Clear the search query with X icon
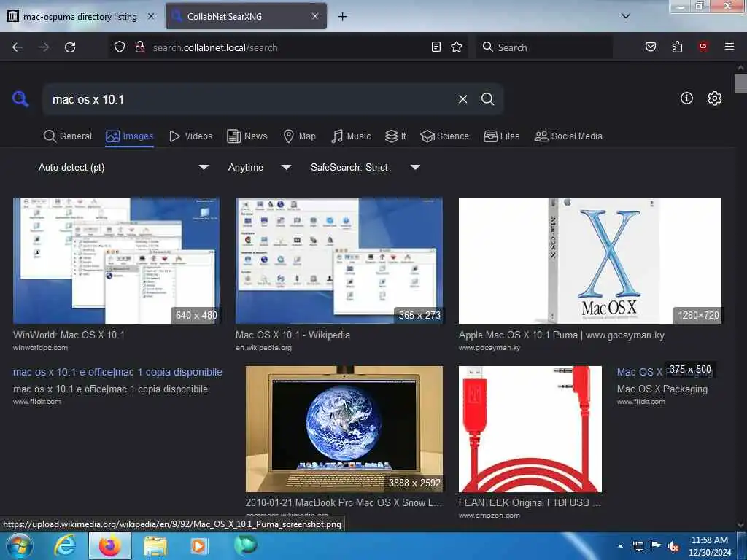The height and width of the screenshot is (560, 747). [x=462, y=99]
